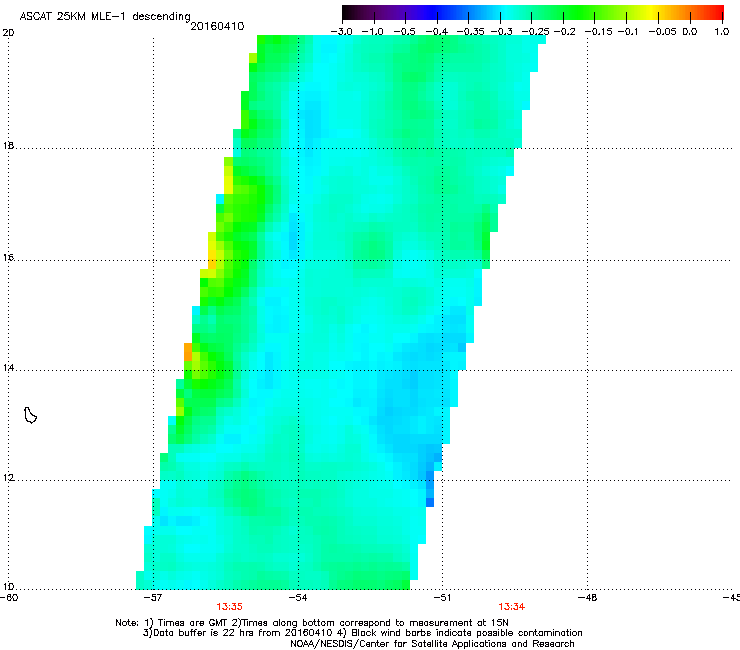
Task: Click the latitude axis label 12
Action: (8, 478)
